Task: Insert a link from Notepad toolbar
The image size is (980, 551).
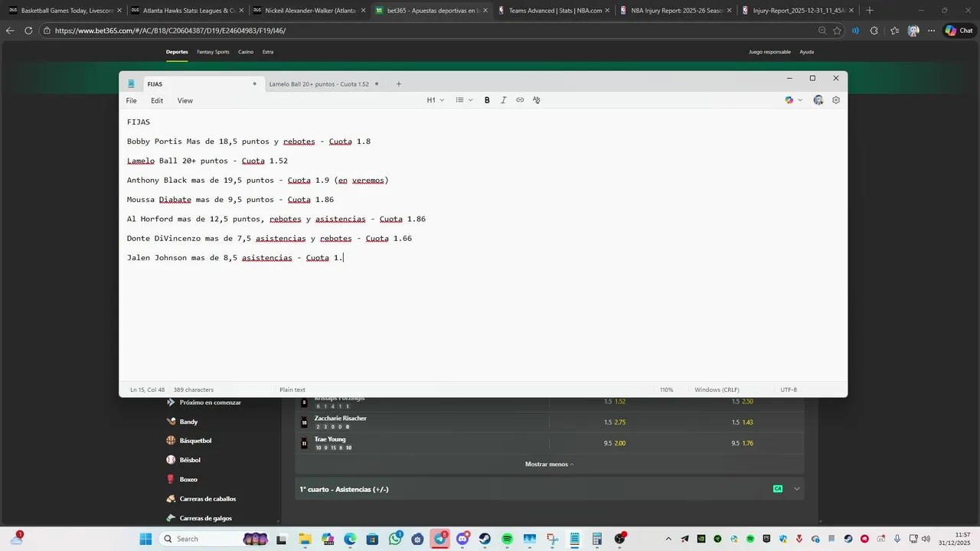Action: tap(520, 100)
